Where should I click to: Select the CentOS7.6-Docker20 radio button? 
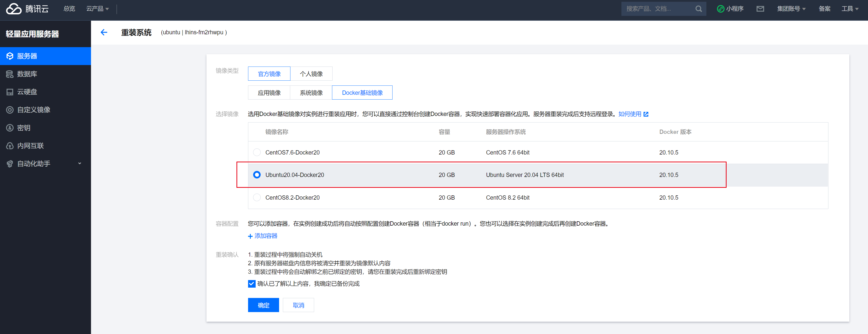pos(257,152)
